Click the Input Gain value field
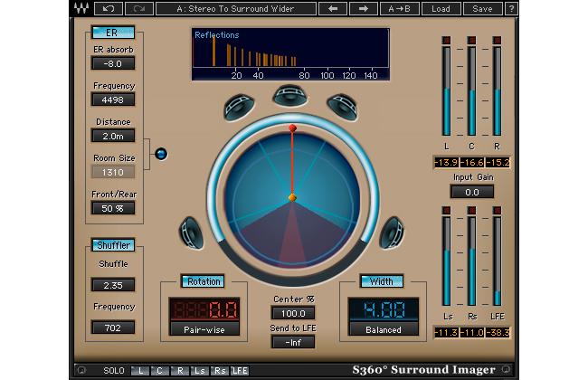588x380 pixels. pyautogui.click(x=471, y=192)
